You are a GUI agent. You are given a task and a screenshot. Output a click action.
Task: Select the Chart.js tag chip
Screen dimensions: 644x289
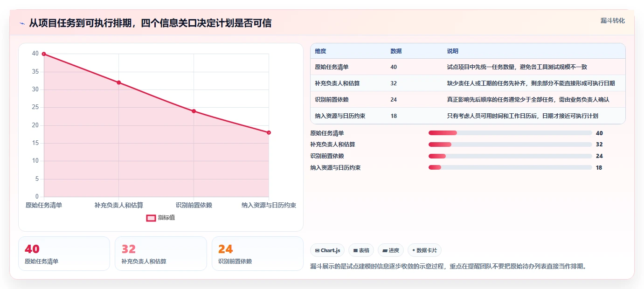pos(327,250)
